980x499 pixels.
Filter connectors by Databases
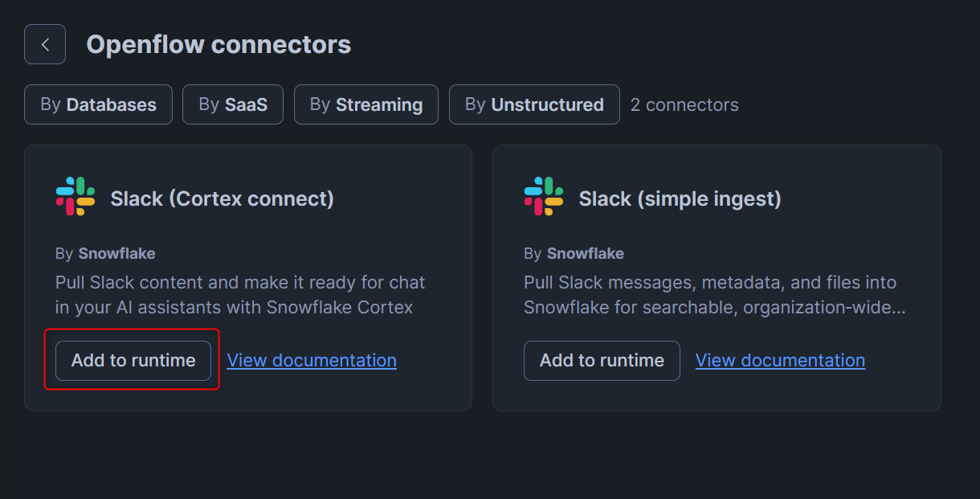pyautogui.click(x=98, y=104)
